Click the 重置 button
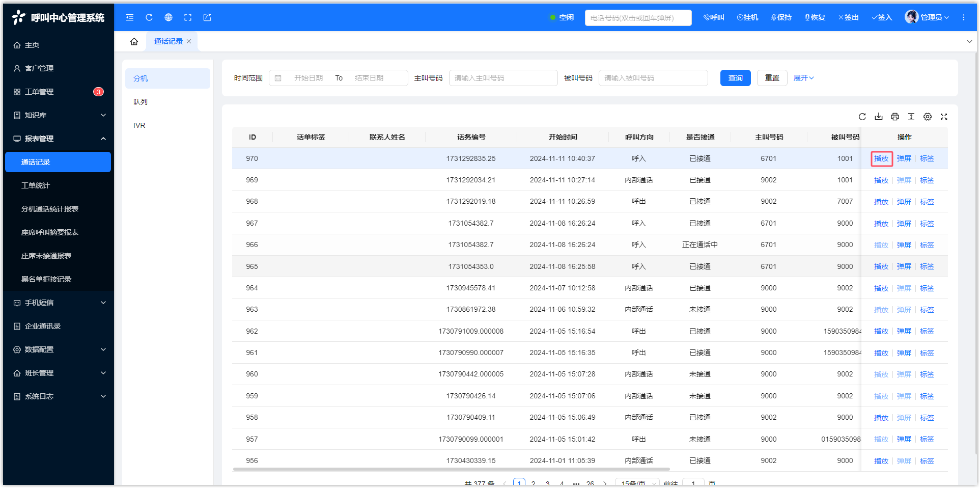The image size is (980, 488). point(772,78)
